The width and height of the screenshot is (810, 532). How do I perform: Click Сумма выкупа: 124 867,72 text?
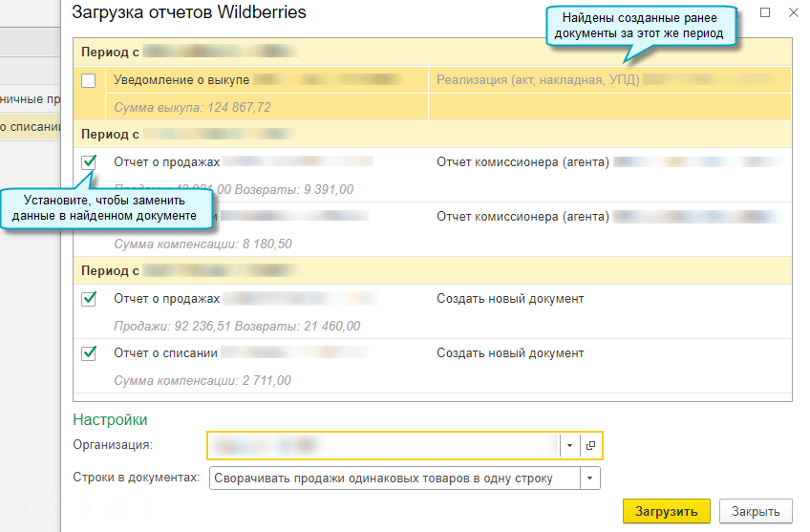(192, 107)
